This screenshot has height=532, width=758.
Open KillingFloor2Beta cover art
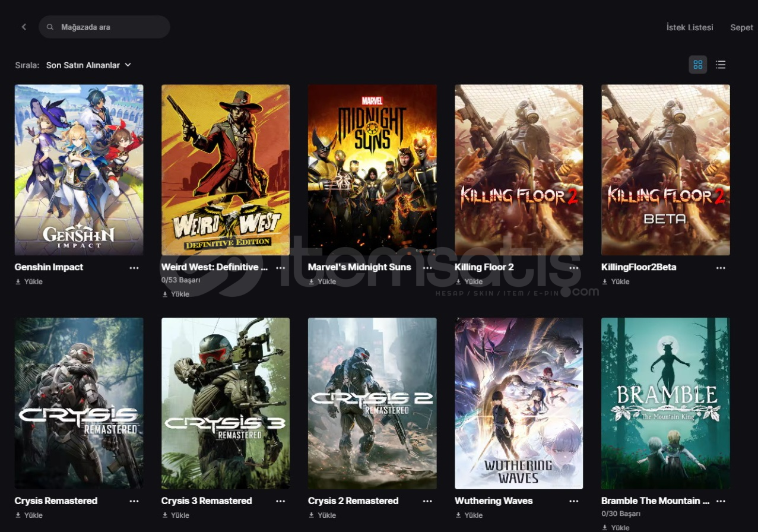click(x=665, y=170)
